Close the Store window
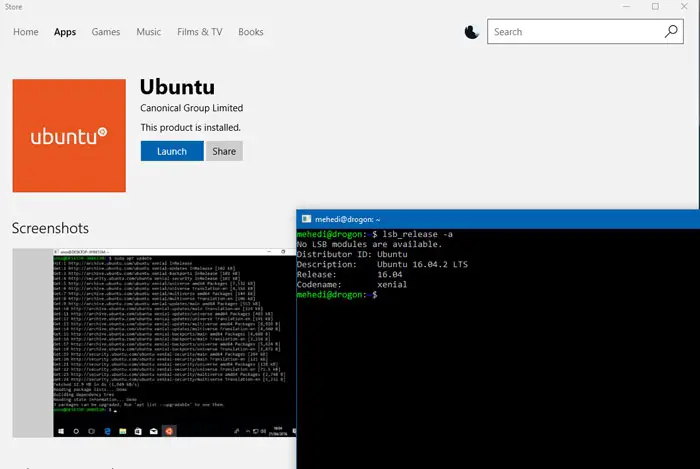Screen dimensions: 700x469 684,6
